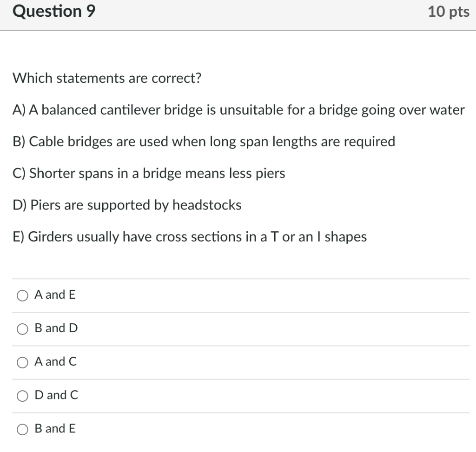
Task: Click statement E about girder cross sections
Action: tap(190, 237)
